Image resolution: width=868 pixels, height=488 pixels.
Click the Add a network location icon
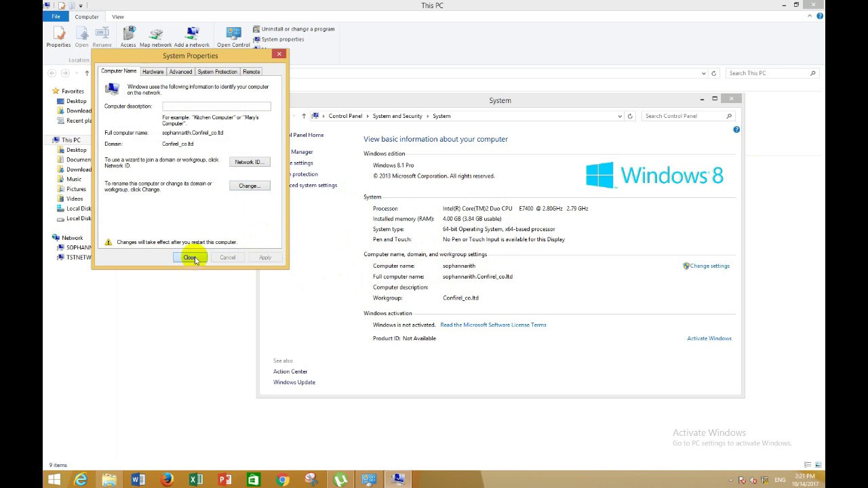(x=192, y=37)
